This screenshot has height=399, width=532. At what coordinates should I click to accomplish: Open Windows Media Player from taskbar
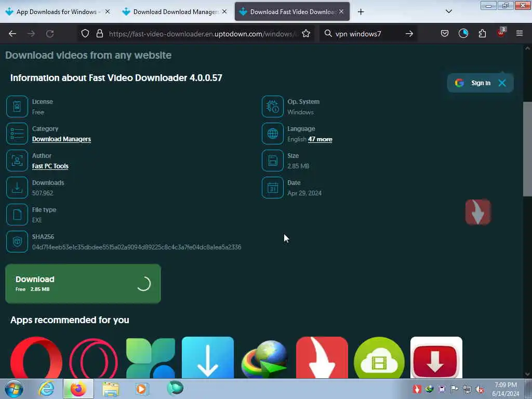coord(141,389)
